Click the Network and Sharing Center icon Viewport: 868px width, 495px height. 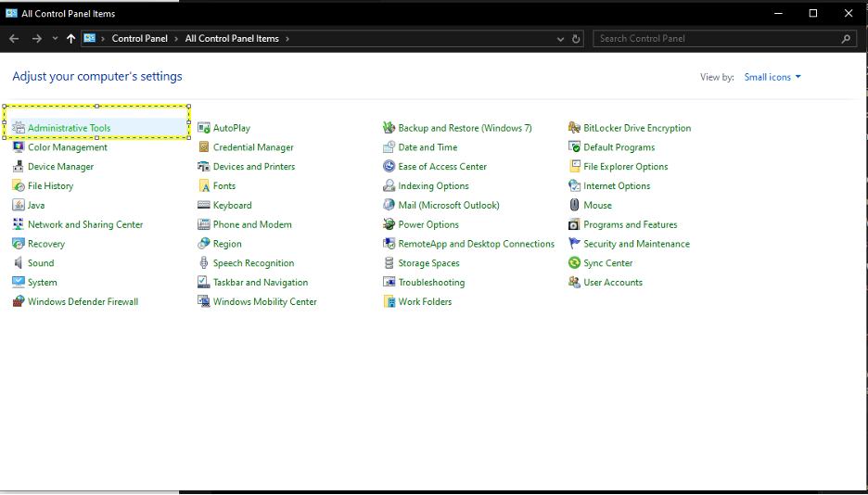(19, 224)
